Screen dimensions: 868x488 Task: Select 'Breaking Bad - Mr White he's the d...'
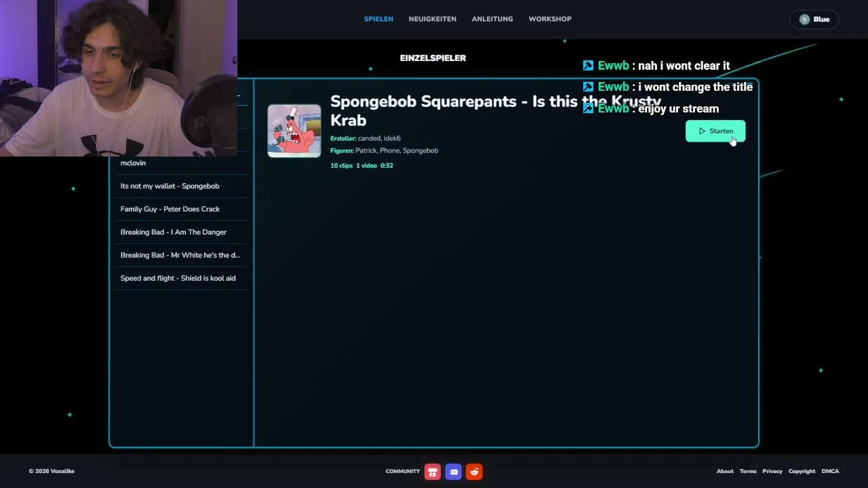[182, 256]
